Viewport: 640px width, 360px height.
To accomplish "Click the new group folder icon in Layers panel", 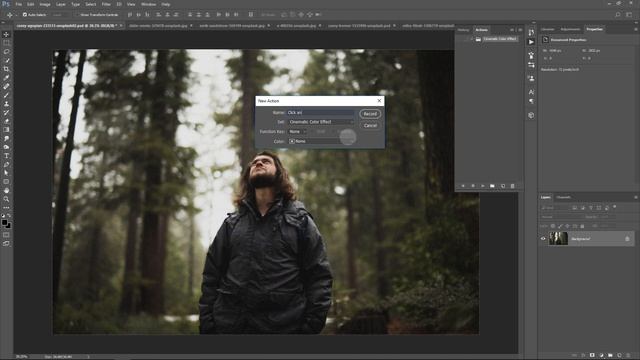I will (x=610, y=356).
